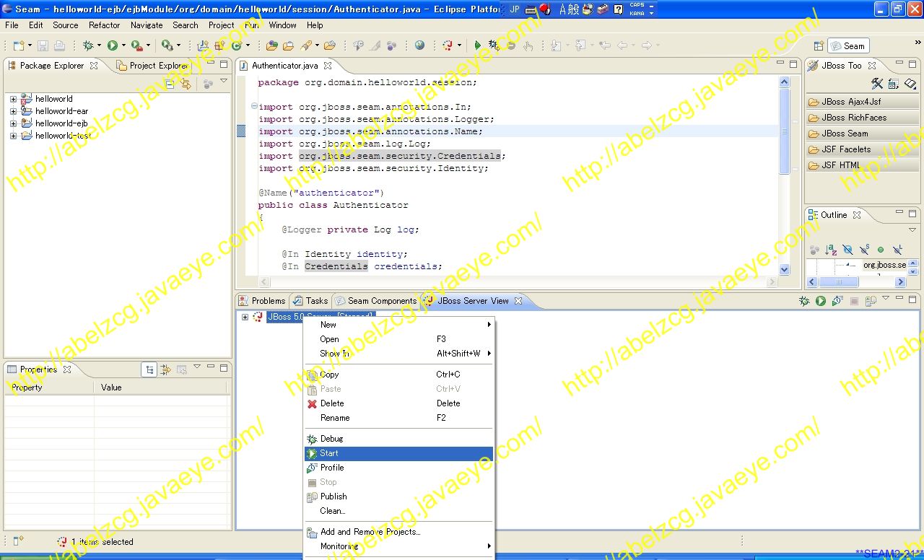
Task: Click the Open Perspective icon
Action: pyautogui.click(x=819, y=45)
